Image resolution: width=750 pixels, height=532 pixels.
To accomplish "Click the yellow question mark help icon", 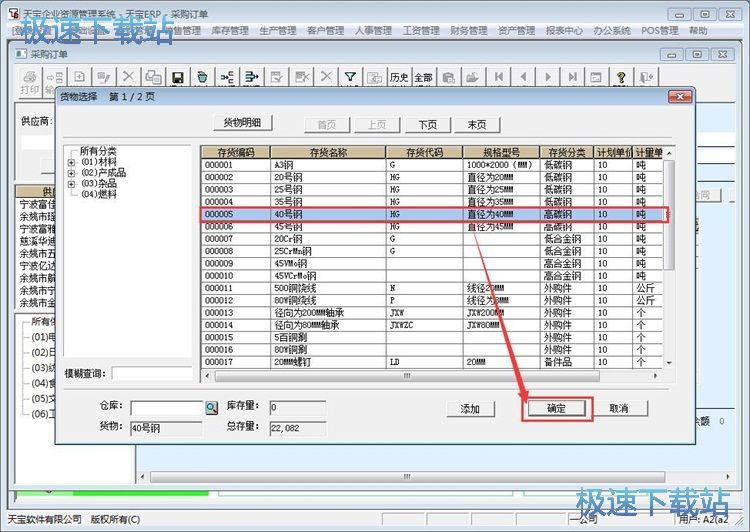I will pos(621,78).
